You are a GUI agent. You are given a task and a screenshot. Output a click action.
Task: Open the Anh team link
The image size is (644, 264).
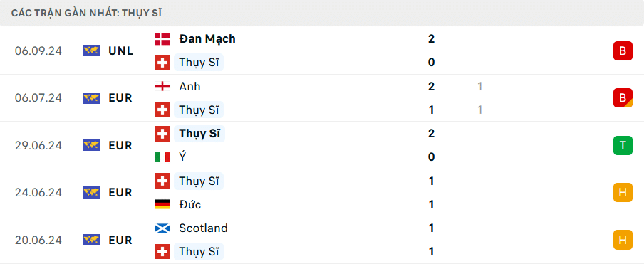[x=189, y=87]
